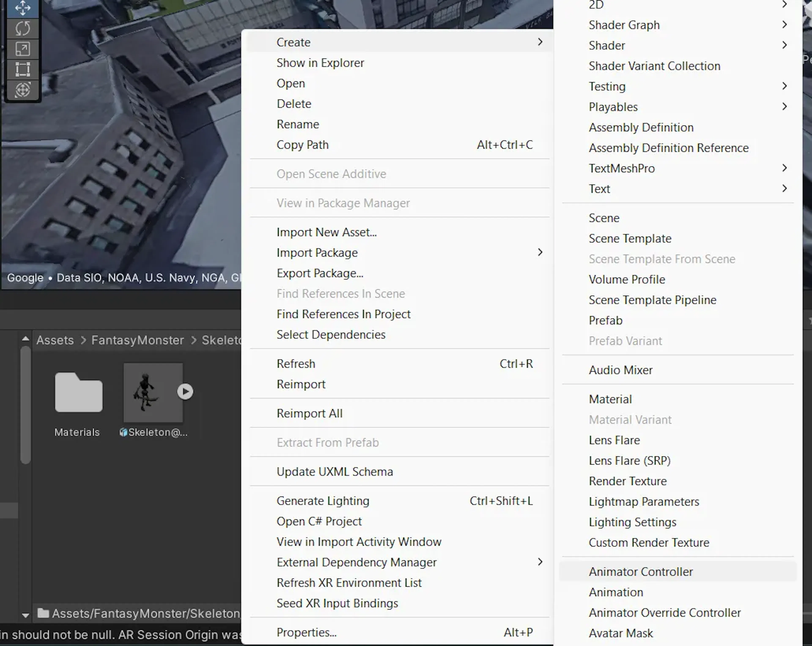812x646 pixels.
Task: Click the folder icon in asset path bar
Action: (43, 613)
